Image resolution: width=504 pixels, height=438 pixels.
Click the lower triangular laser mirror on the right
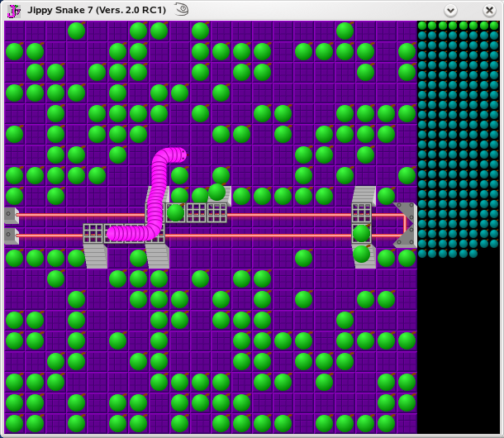click(x=407, y=236)
